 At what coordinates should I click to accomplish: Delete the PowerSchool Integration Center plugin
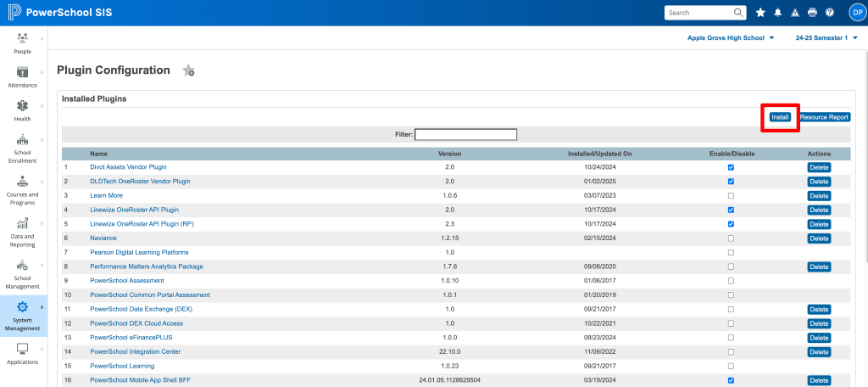click(819, 352)
